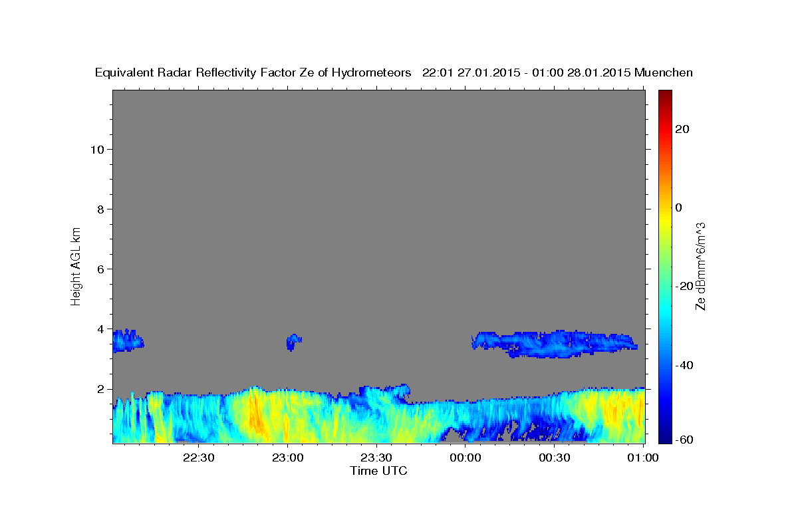This screenshot has width=798, height=532.
Task: Click the 'Time UTC' axis label
Action: [378, 471]
